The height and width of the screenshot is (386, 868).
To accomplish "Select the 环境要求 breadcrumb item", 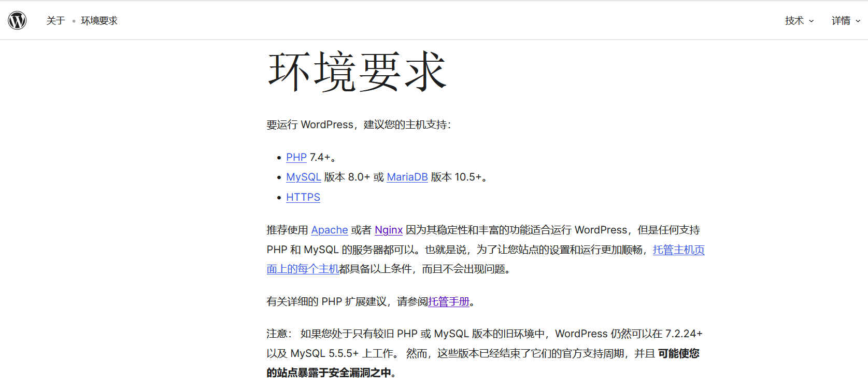I will click(99, 21).
